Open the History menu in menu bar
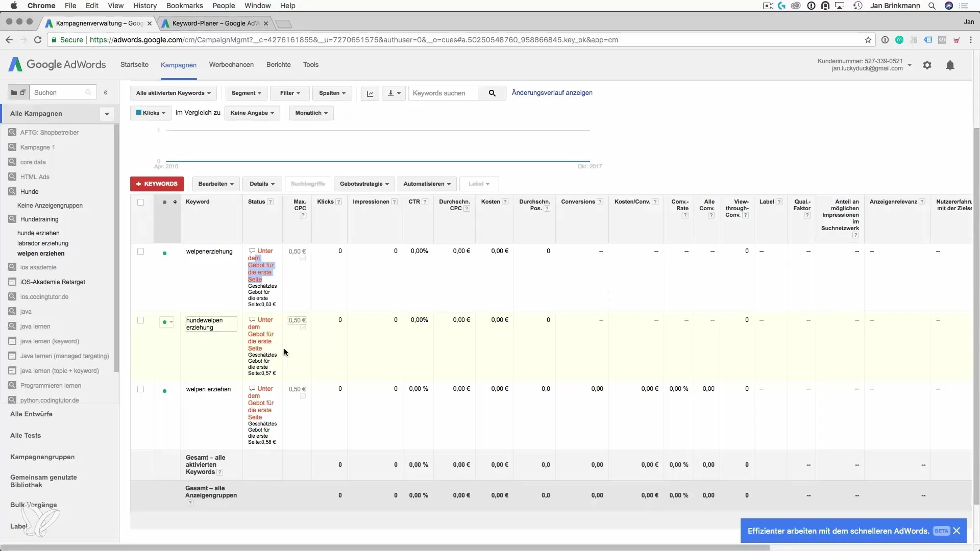The image size is (980, 551). (x=145, y=6)
